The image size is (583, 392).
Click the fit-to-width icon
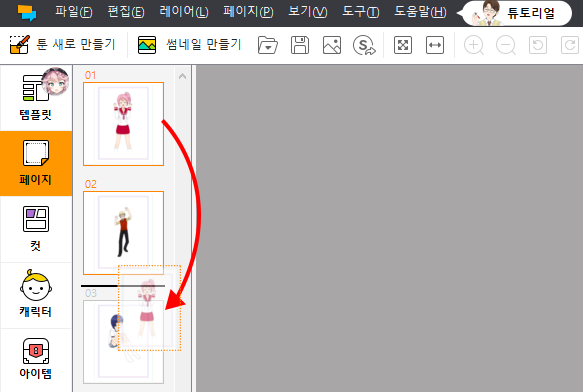pos(435,45)
